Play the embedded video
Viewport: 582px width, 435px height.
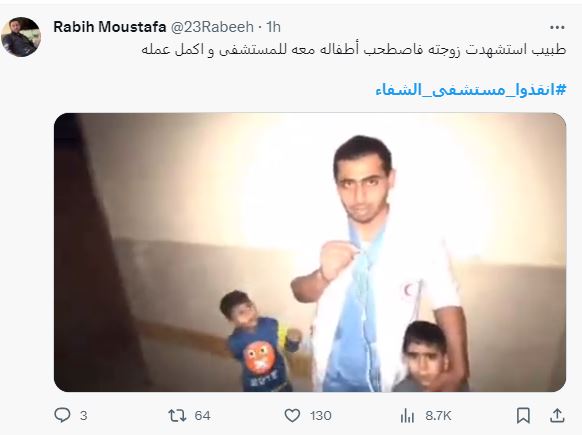310,252
